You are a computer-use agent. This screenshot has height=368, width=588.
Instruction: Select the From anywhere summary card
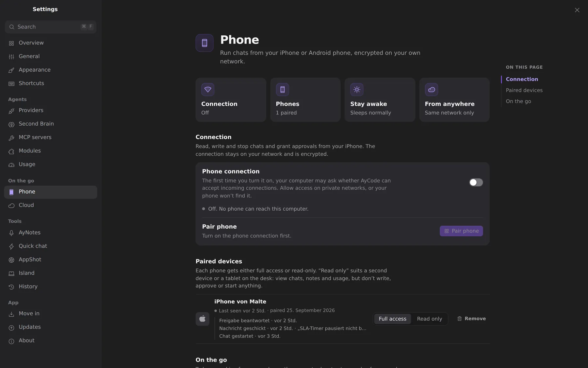click(x=454, y=100)
